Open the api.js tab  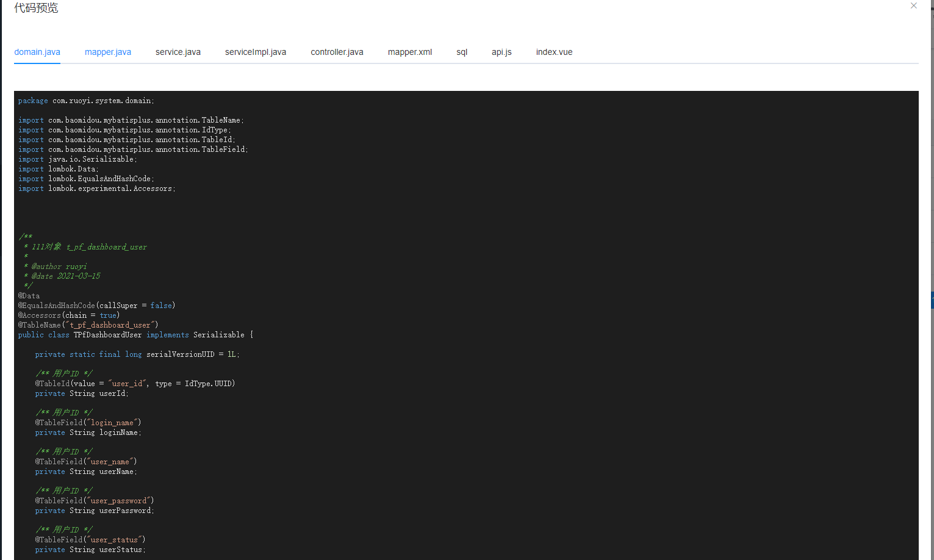click(x=501, y=52)
